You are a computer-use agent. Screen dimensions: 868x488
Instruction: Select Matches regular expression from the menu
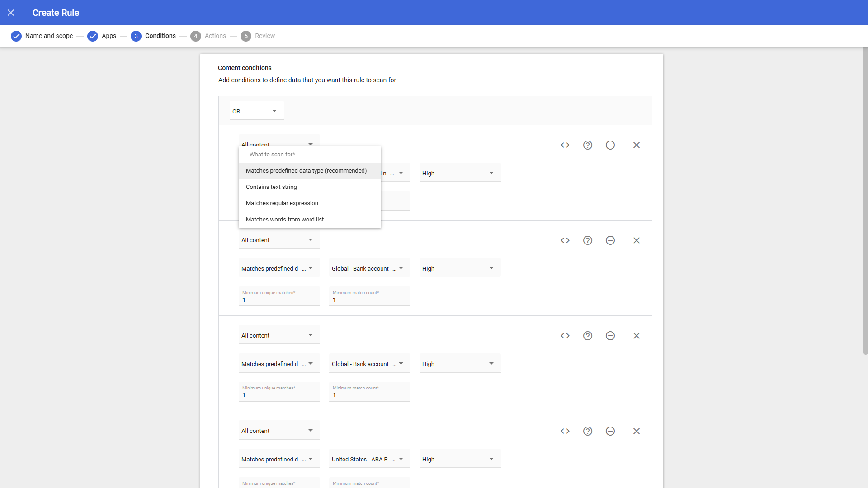[x=282, y=203]
